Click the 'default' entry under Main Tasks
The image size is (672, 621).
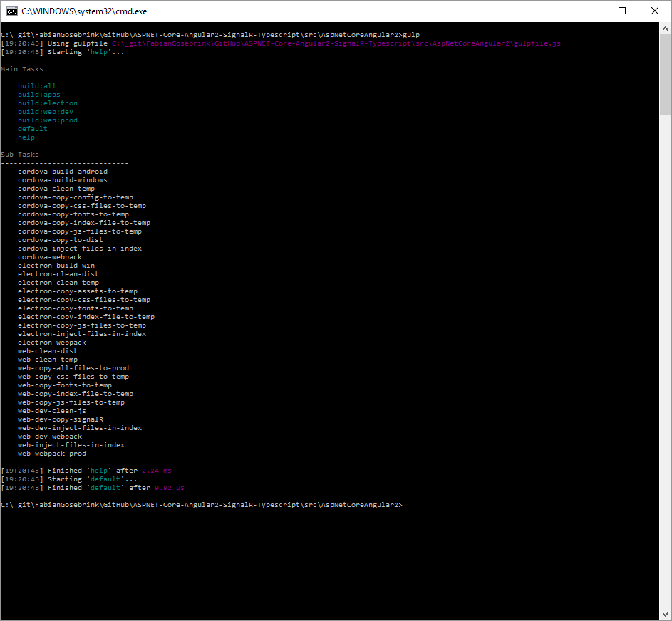[33, 129]
